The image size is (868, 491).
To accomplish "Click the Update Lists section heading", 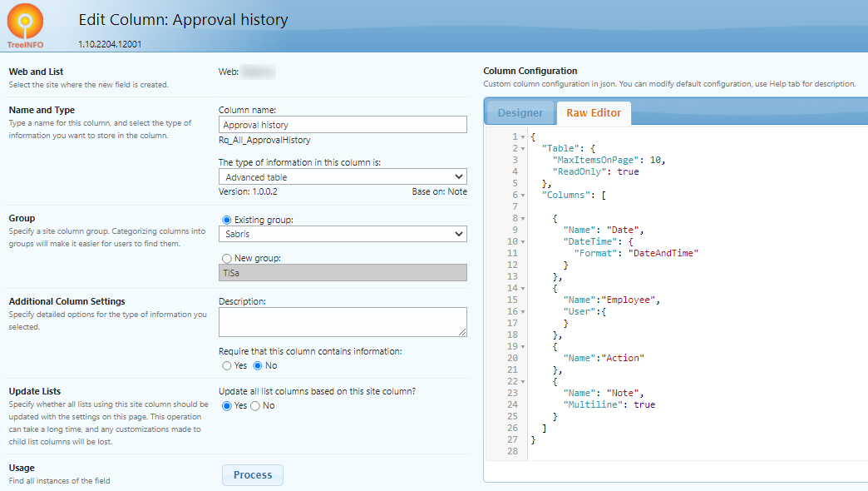I will pos(35,391).
